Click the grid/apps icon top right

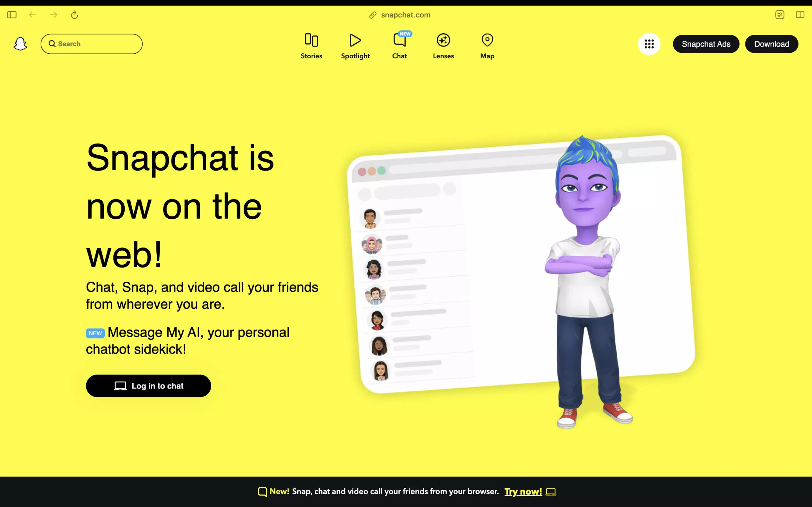click(650, 44)
